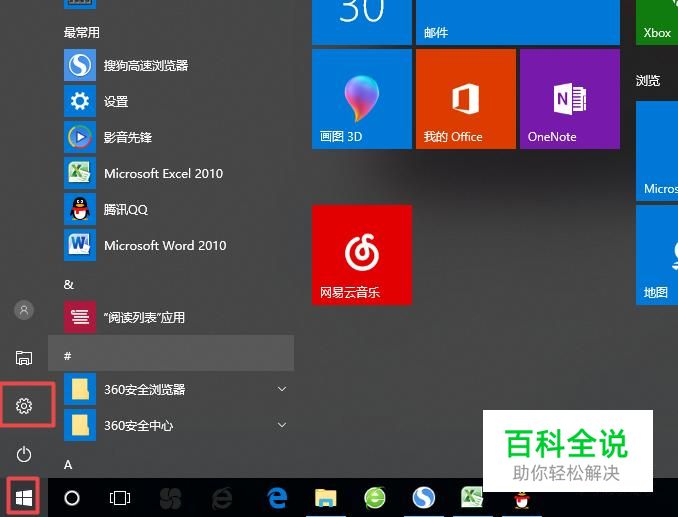This screenshot has height=517, width=678.
Task: Open Microsoft Word 2010
Action: tap(171, 245)
